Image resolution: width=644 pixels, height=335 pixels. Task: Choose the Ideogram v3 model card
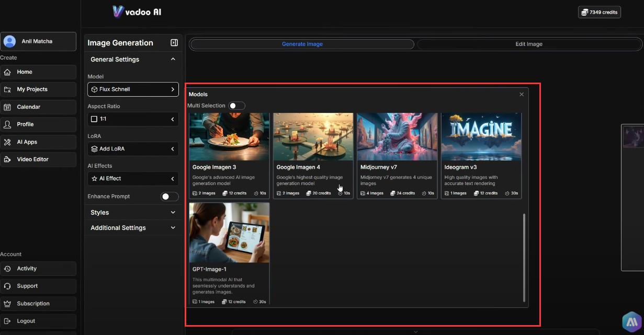point(481,156)
